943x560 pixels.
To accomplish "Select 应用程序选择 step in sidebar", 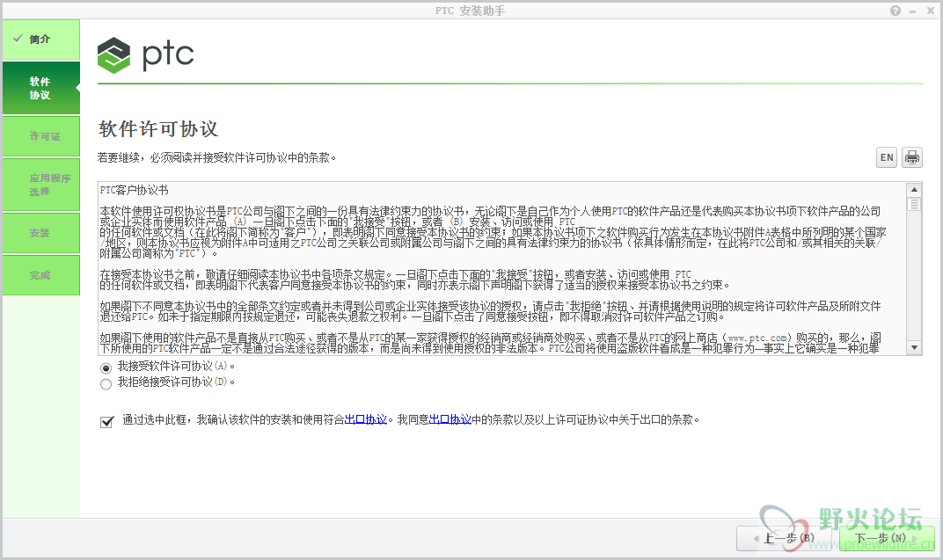I will pos(40,185).
